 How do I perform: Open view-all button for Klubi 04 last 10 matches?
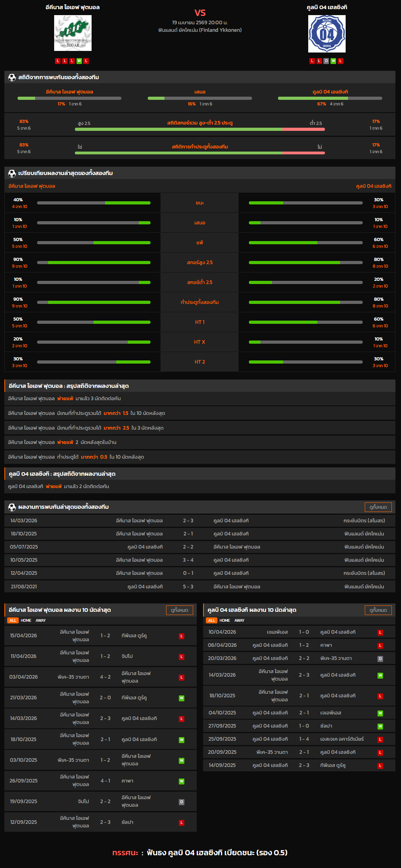[x=378, y=610]
